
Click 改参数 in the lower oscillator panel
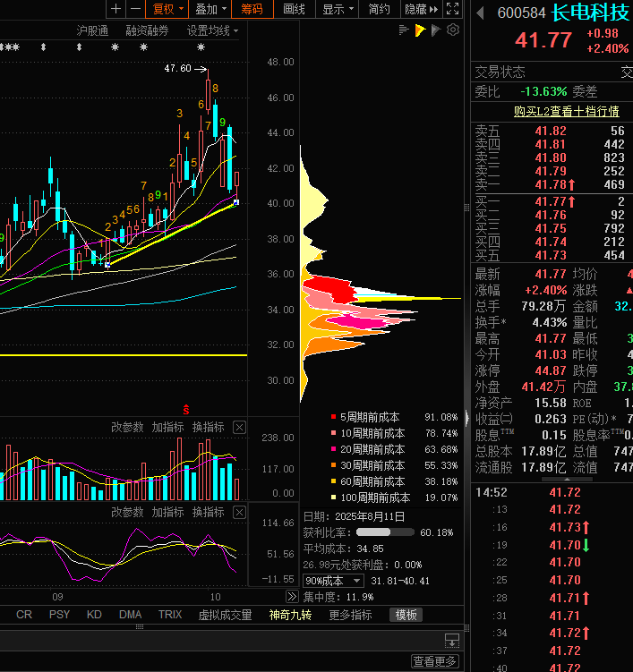(x=127, y=512)
